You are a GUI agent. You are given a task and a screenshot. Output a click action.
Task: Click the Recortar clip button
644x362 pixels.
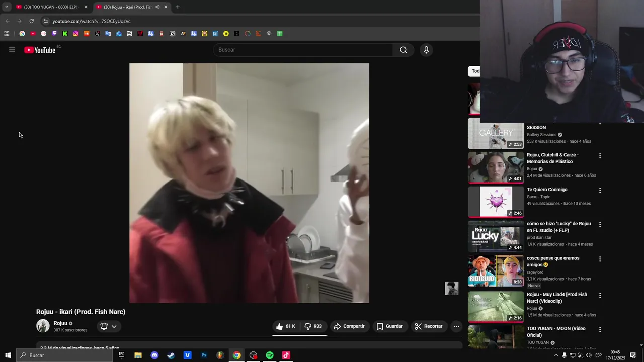click(x=429, y=326)
